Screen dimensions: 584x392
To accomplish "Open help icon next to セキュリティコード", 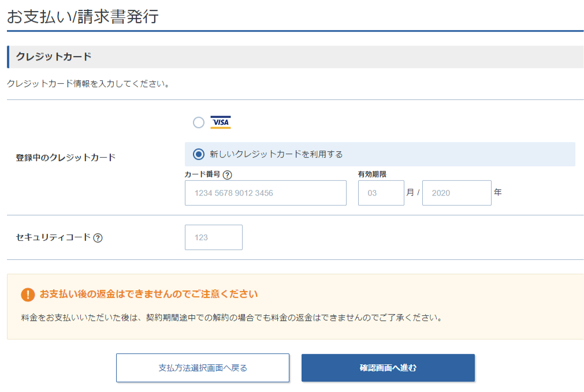I will (x=98, y=238).
